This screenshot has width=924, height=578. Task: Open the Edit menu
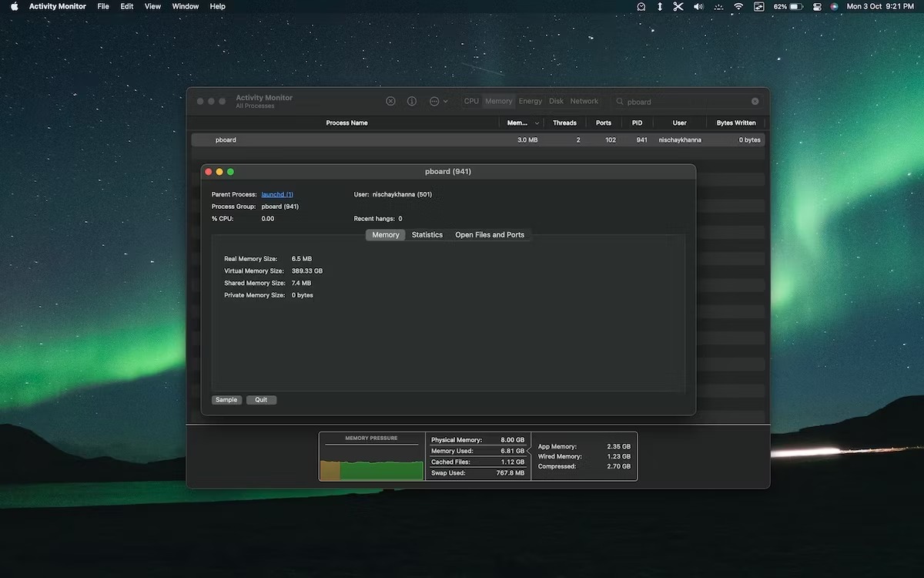pyautogui.click(x=127, y=6)
